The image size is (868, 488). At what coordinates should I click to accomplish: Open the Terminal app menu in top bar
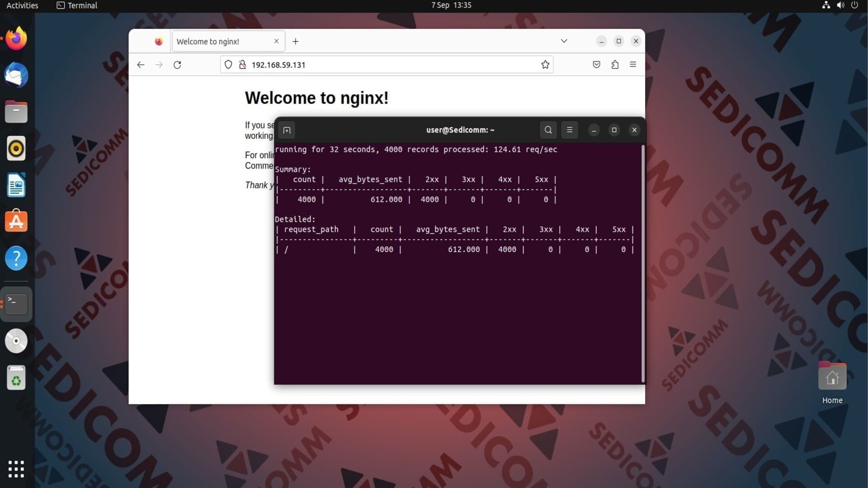point(77,5)
